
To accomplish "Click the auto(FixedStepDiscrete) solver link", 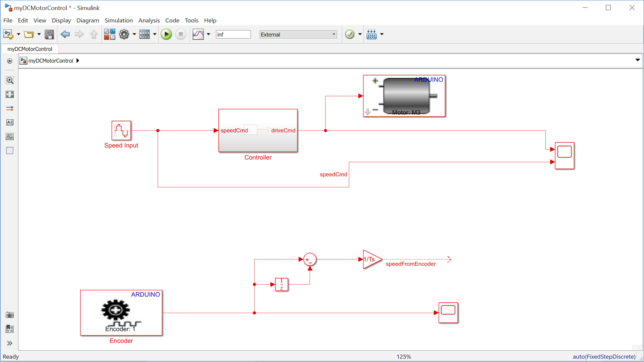I will pos(604,357).
